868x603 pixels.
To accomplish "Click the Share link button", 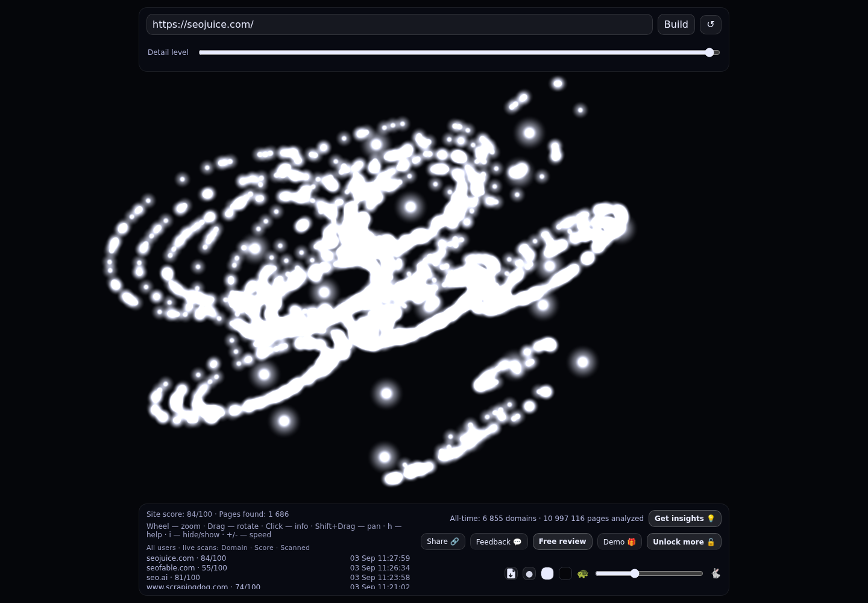I will point(442,541).
